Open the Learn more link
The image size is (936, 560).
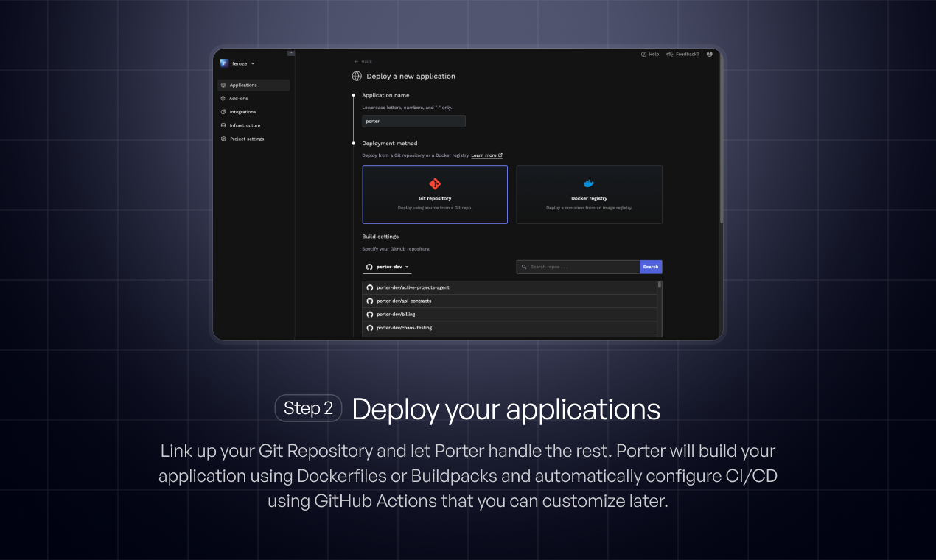pos(486,155)
